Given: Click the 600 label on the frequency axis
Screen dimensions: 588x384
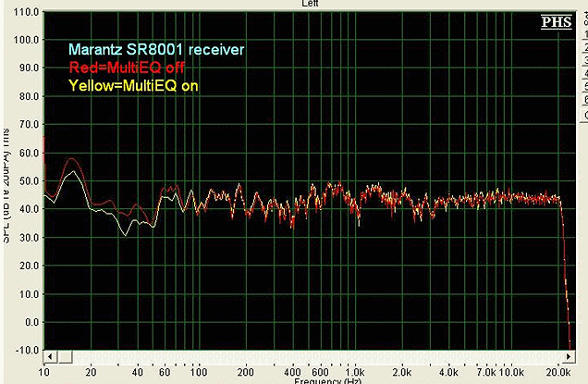Looking at the screenshot, I should pos(320,372).
